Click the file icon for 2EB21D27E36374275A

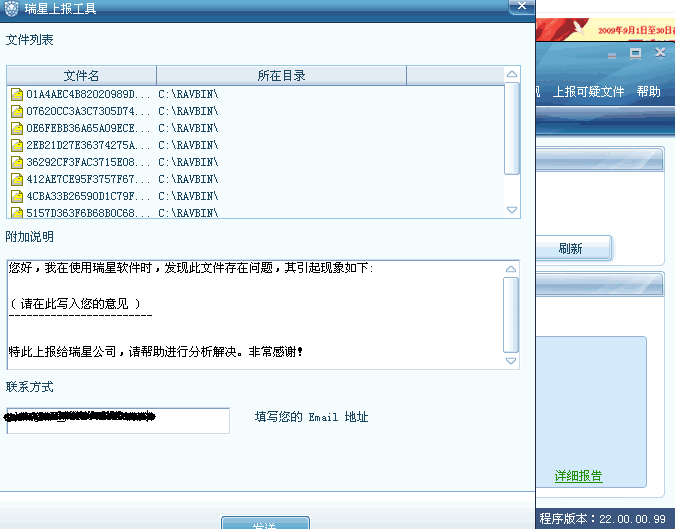(17, 145)
